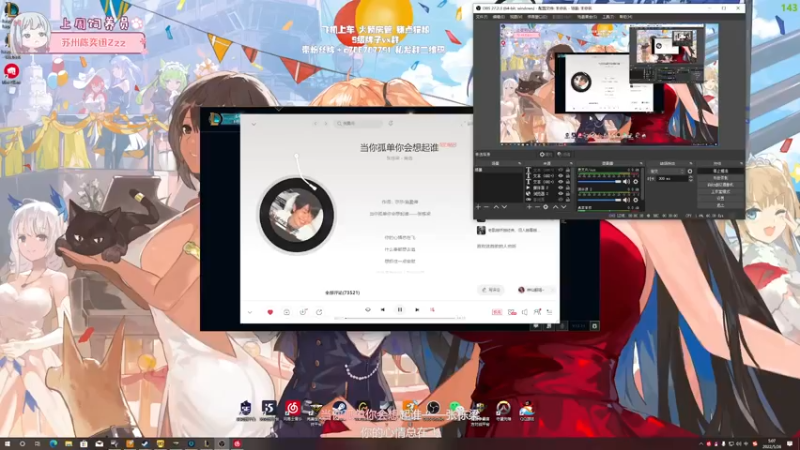This screenshot has width=800, height=450.
Task: Open NetEase Cloud Music desktop shortcut
Action: click(292, 409)
